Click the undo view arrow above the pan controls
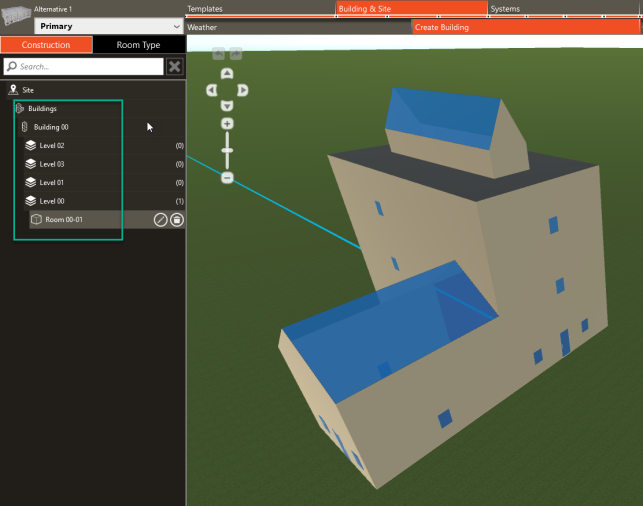This screenshot has height=506, width=643. coord(219,54)
